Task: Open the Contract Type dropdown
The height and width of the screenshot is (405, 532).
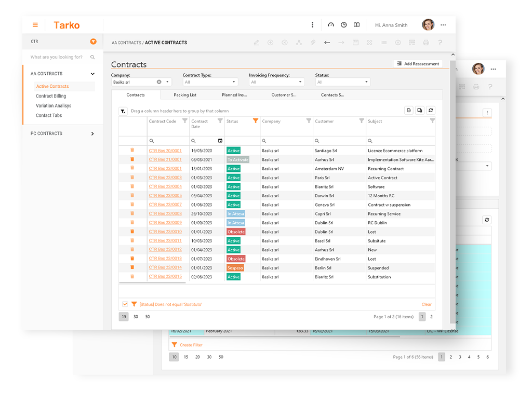Action: tap(210, 82)
